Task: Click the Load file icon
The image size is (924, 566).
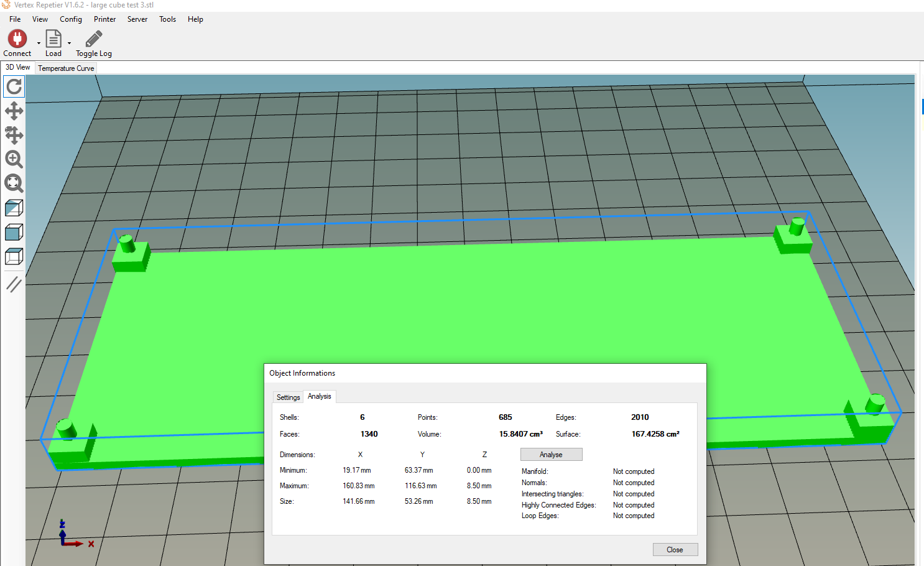Action: coord(53,39)
